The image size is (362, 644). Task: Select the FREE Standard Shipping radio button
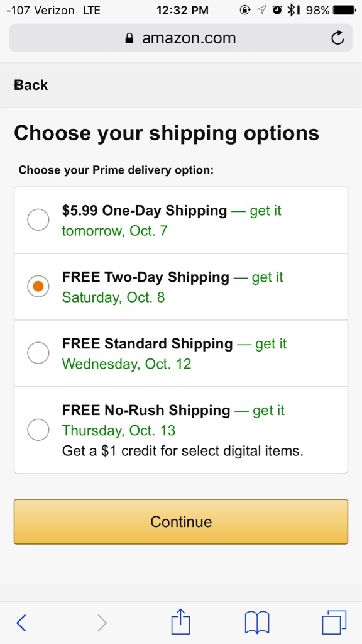(38, 353)
